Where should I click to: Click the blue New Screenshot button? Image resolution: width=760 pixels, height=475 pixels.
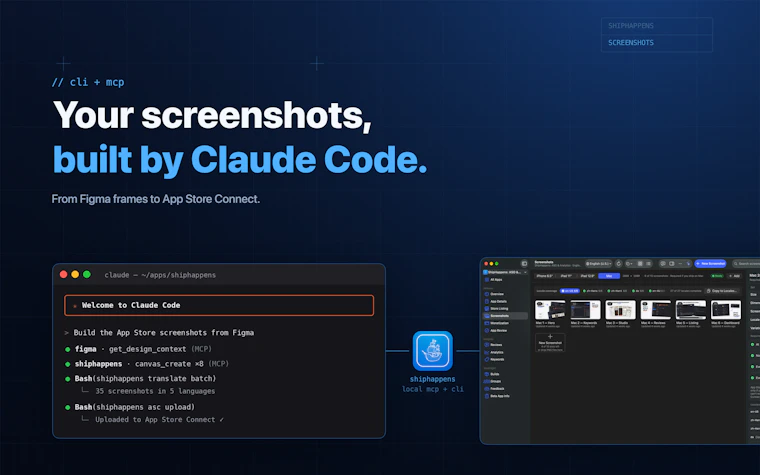pyautogui.click(x=710, y=264)
